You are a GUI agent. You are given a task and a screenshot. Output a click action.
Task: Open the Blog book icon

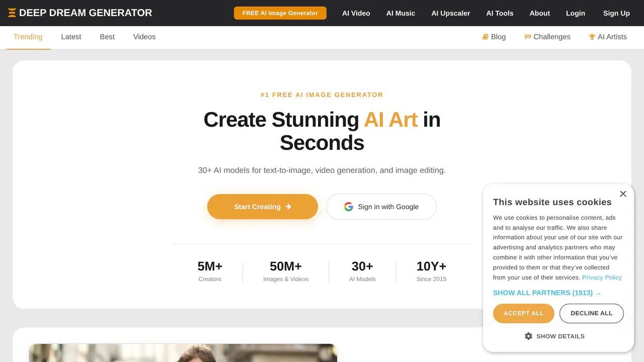[486, 37]
